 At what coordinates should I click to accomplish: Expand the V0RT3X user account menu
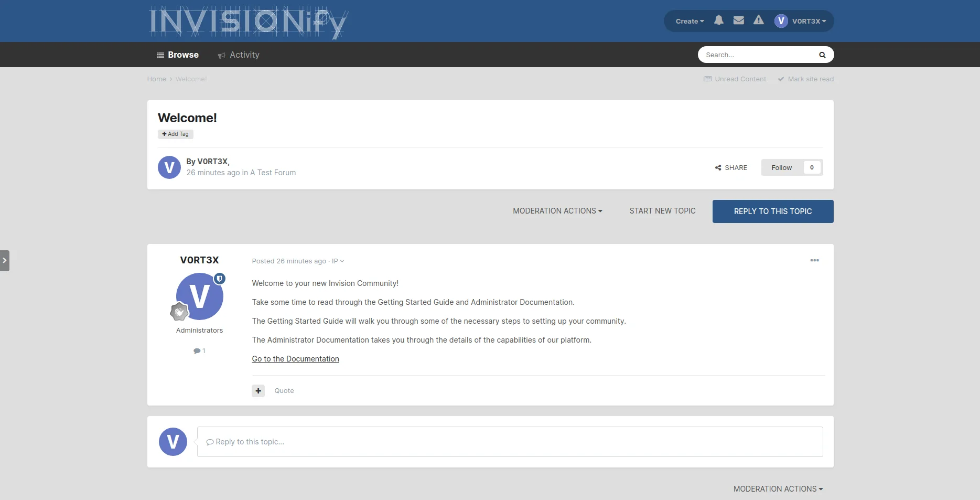801,22
